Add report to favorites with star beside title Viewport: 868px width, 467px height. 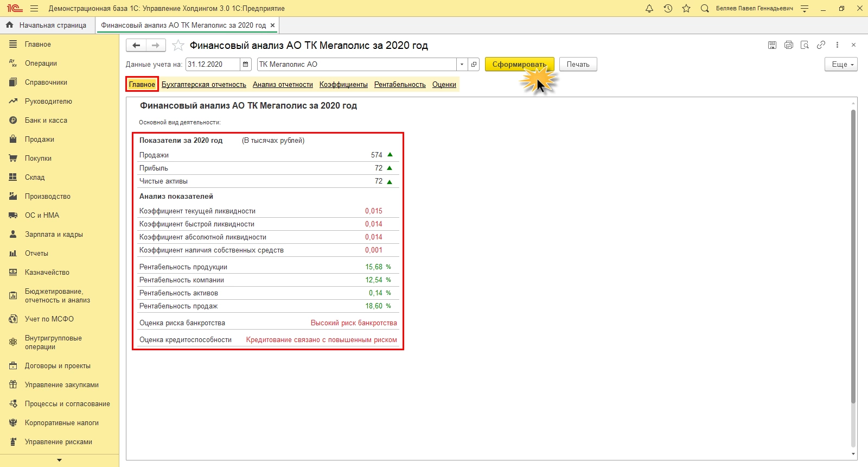(x=178, y=46)
